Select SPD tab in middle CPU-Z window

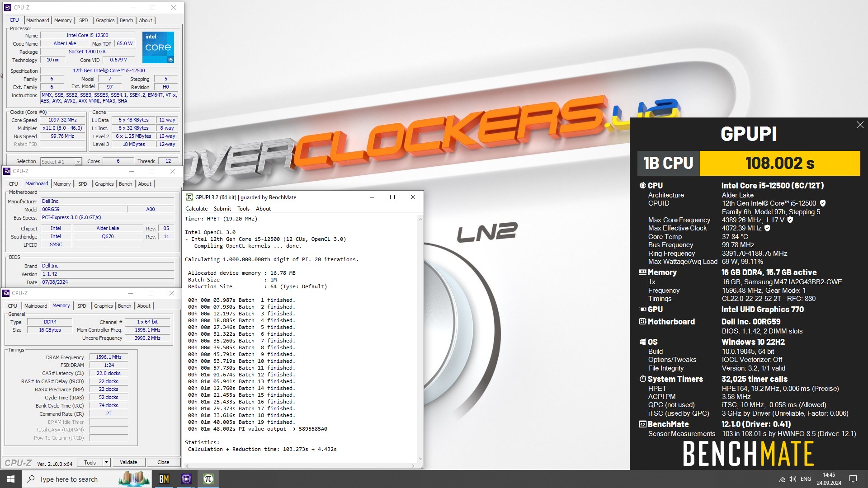click(83, 184)
